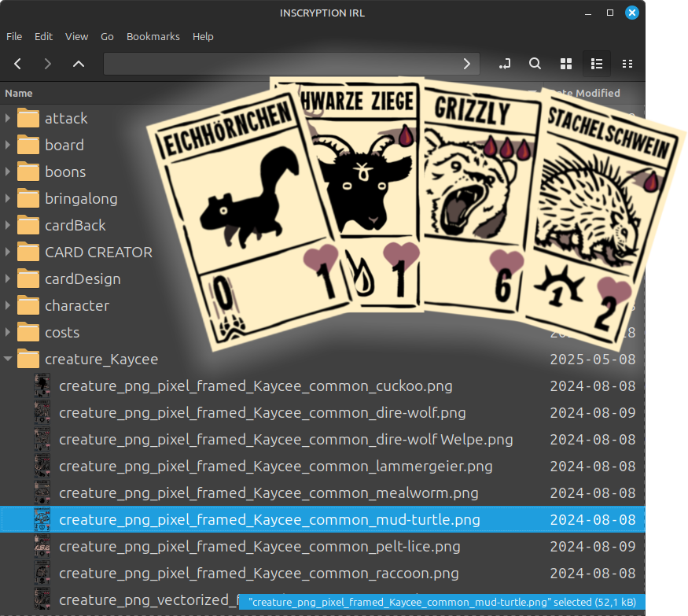688x616 pixels.
Task: Select the bringalong folder icon
Action: (x=28, y=198)
